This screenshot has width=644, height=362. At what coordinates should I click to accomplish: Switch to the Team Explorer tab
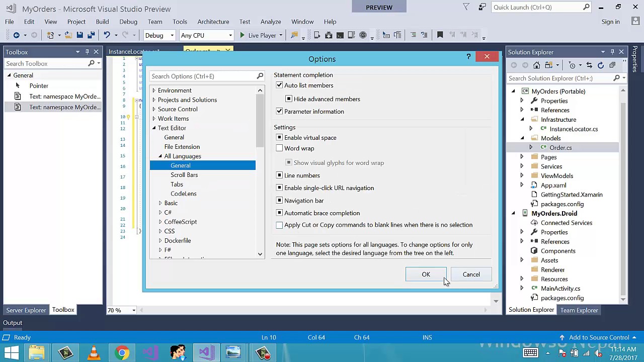pyautogui.click(x=579, y=310)
